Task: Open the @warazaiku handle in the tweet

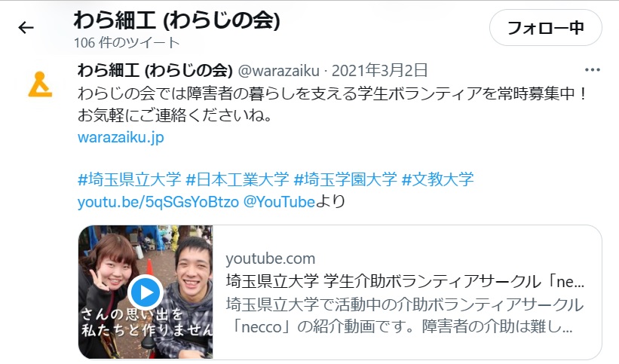Action: point(279,71)
